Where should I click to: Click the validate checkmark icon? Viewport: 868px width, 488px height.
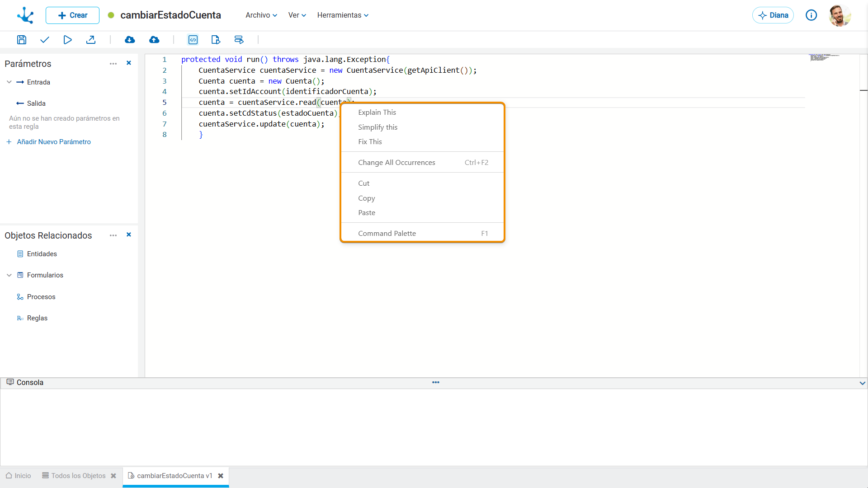(x=44, y=40)
